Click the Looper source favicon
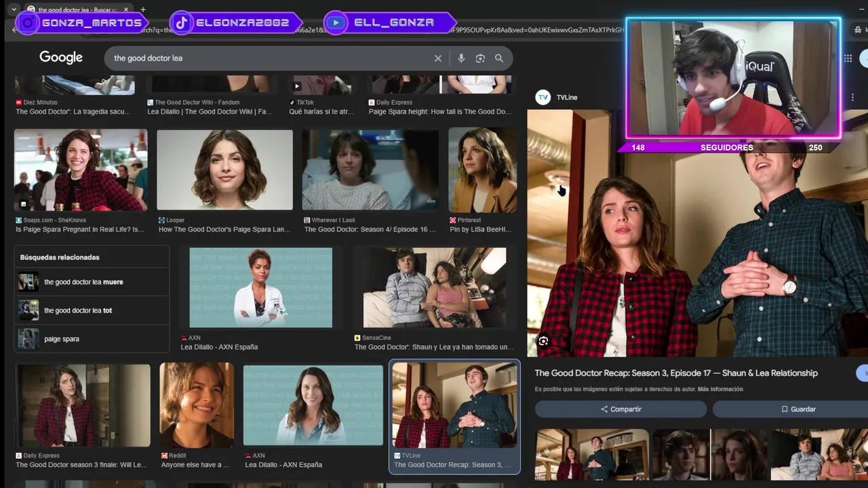This screenshot has width=868, height=488. tap(161, 220)
